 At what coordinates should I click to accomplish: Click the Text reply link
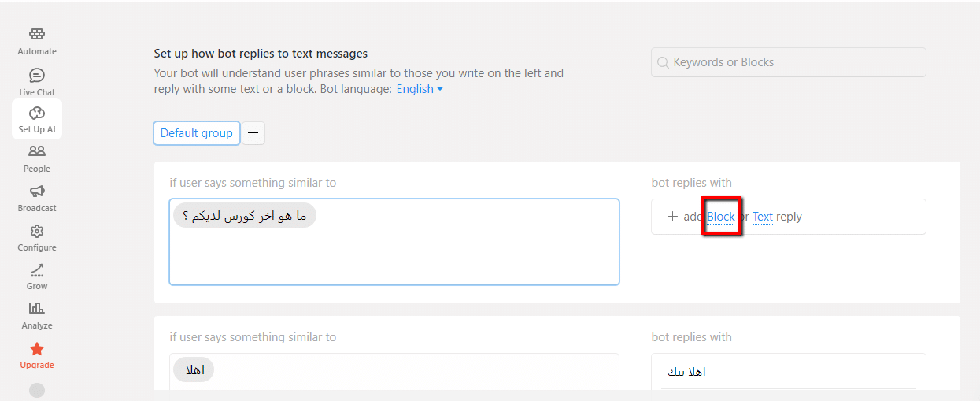tap(763, 217)
